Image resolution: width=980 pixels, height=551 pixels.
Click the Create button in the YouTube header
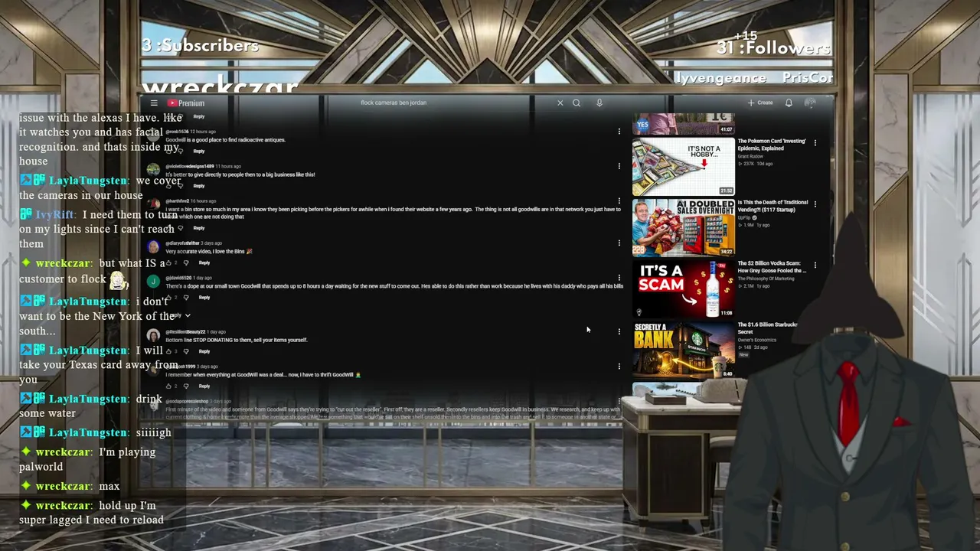click(x=760, y=103)
